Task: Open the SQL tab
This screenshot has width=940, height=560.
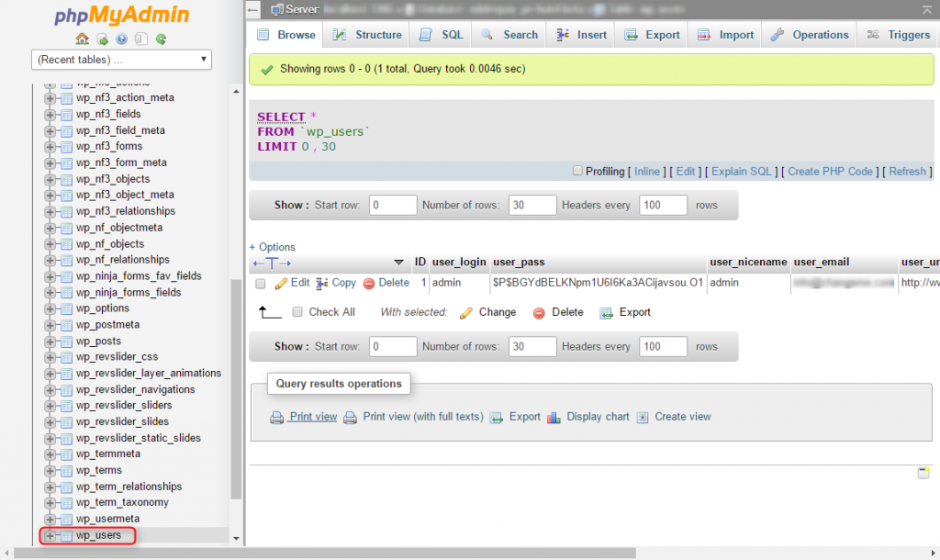Action: [x=442, y=35]
